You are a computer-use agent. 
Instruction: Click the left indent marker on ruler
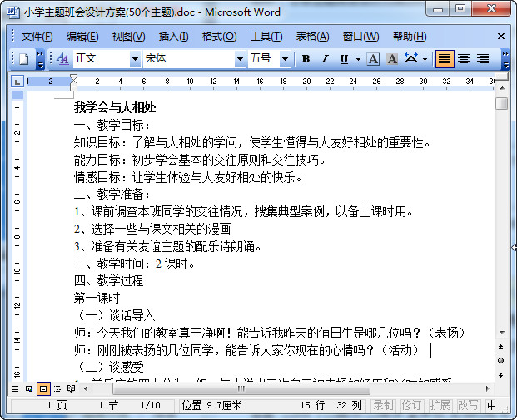tap(73, 87)
